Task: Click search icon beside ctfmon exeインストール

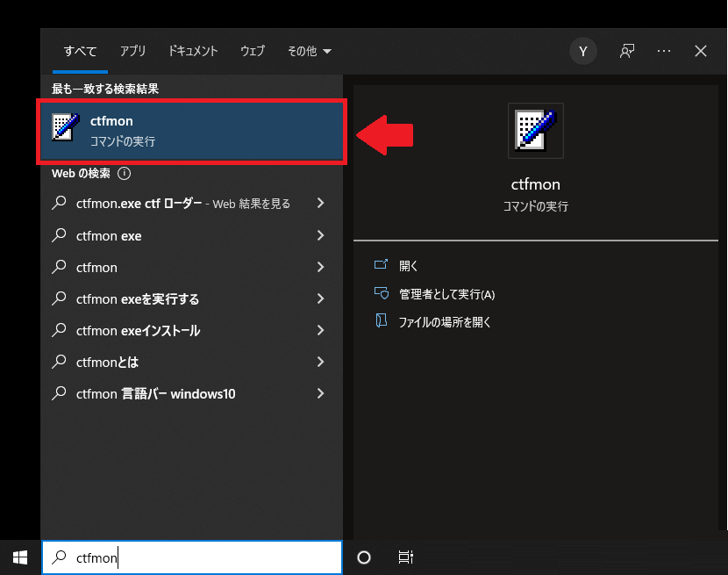Action: [59, 330]
